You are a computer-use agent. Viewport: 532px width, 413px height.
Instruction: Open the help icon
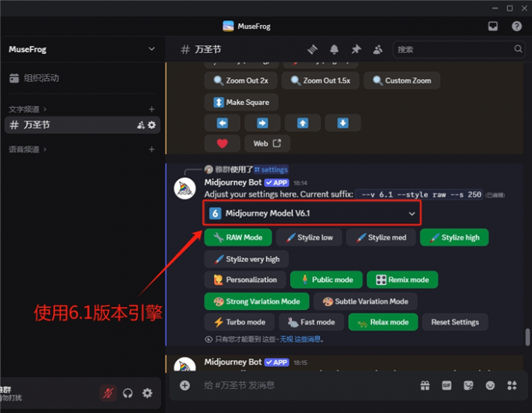(x=516, y=26)
